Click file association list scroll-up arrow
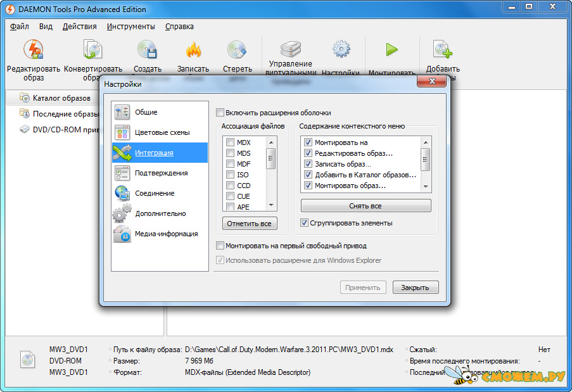The width and height of the screenshot is (572, 392). click(271, 142)
